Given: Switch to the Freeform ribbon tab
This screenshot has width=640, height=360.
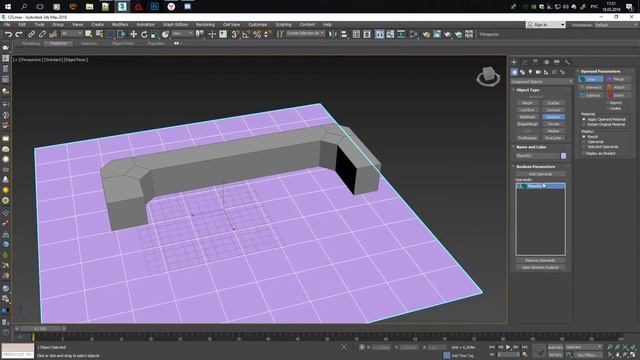Looking at the screenshot, I should point(58,43).
